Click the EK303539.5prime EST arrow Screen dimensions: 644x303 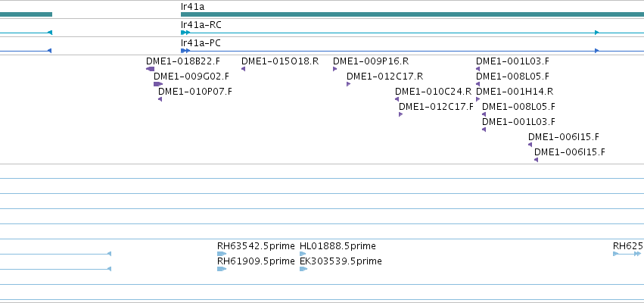303,269
